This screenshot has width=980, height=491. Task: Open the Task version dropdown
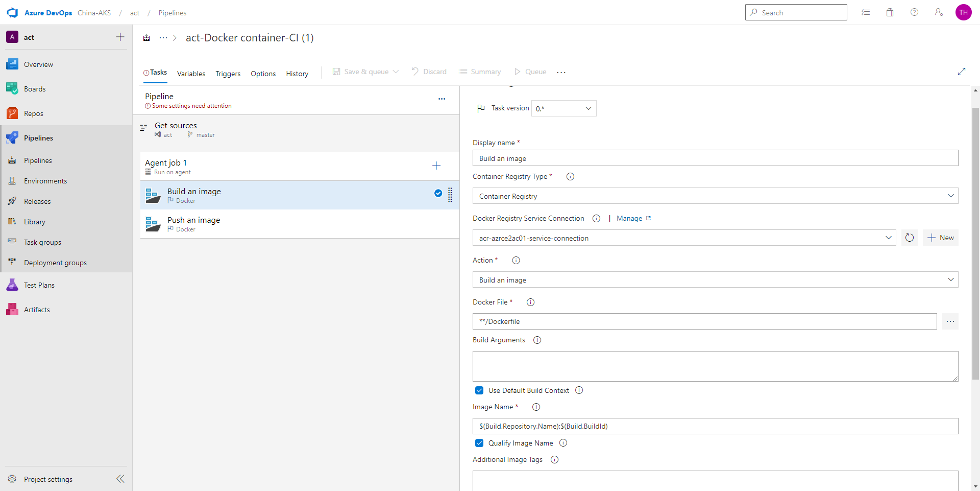point(564,108)
